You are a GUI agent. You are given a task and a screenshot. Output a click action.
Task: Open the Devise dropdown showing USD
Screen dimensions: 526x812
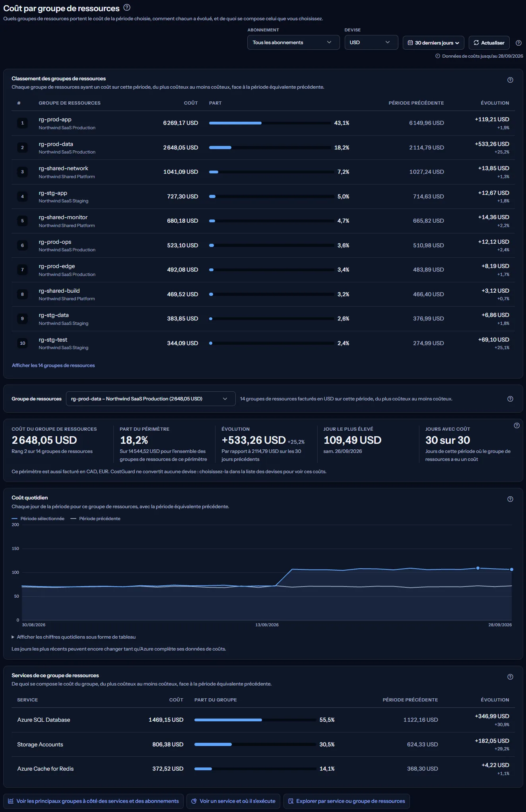[x=371, y=43]
